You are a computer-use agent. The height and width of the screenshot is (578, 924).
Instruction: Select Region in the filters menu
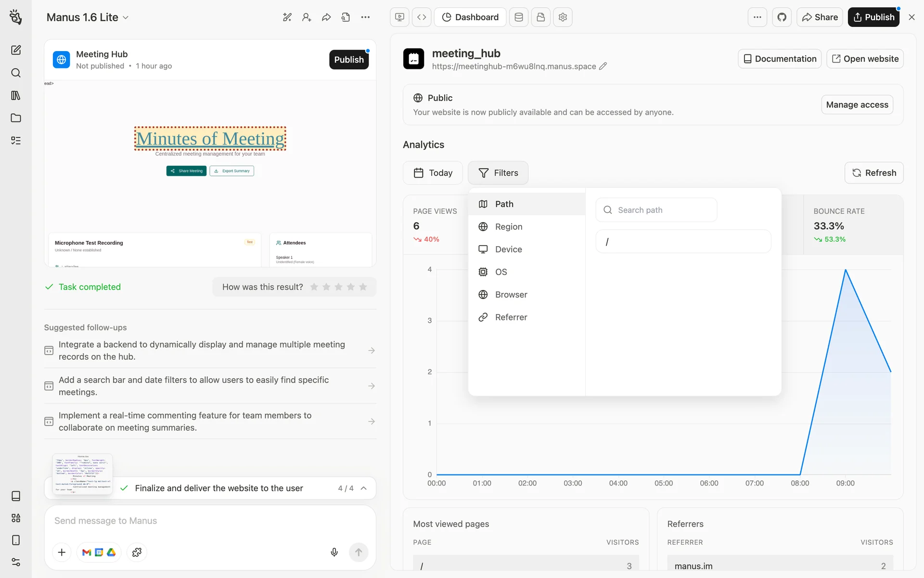click(508, 227)
